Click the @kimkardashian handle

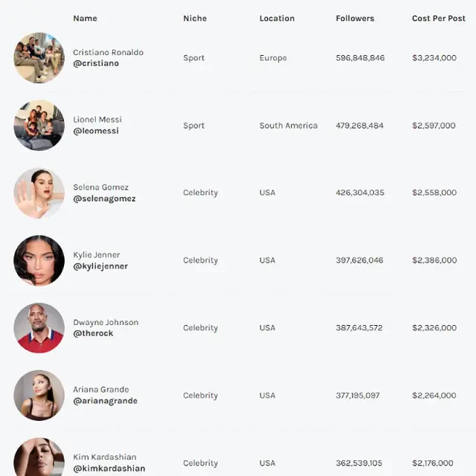[109, 469]
